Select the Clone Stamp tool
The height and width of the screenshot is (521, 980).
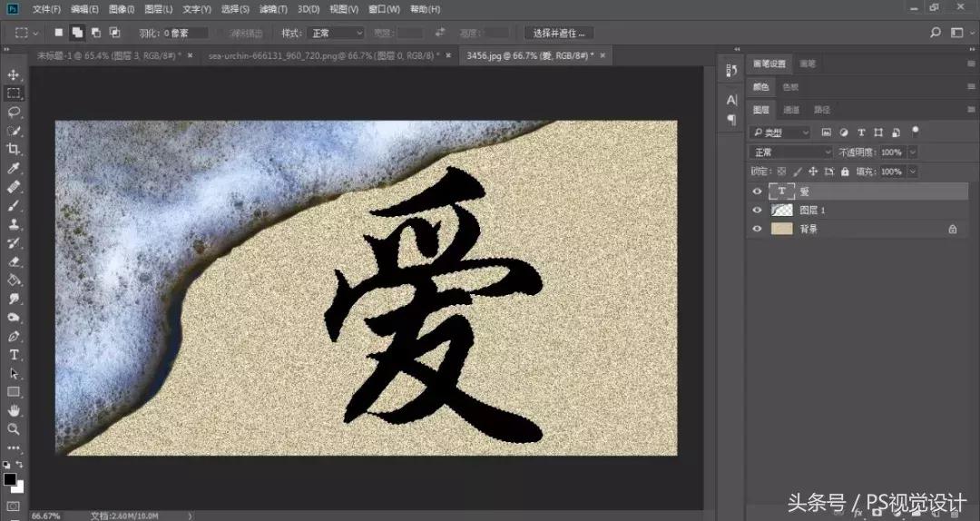(x=14, y=224)
